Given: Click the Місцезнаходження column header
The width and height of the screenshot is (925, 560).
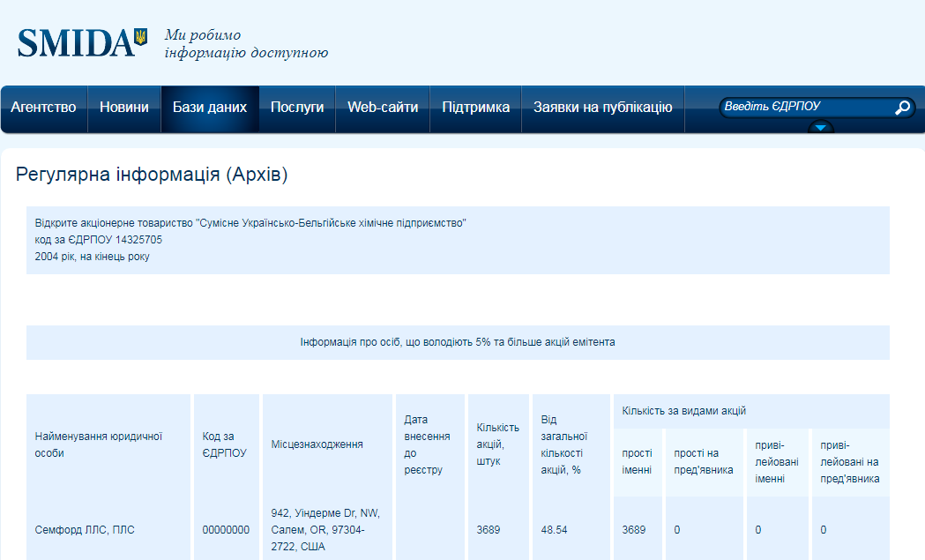Looking at the screenshot, I should click(317, 444).
